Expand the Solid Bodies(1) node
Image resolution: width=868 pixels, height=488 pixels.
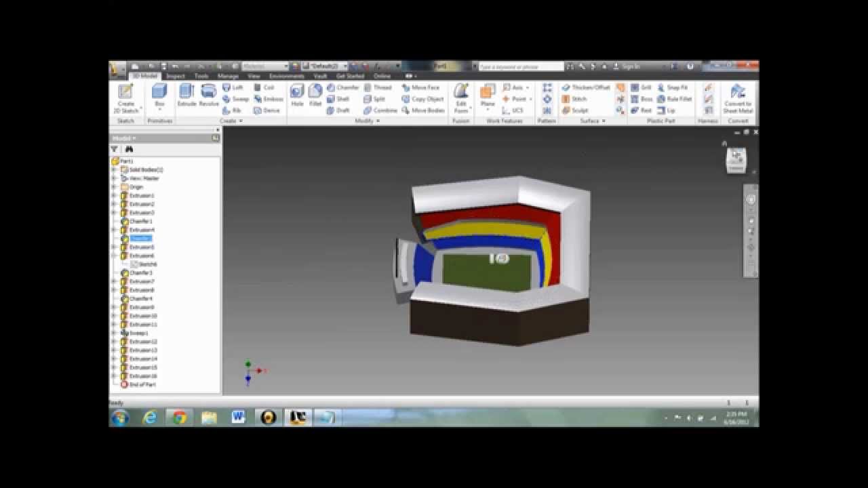click(x=114, y=169)
